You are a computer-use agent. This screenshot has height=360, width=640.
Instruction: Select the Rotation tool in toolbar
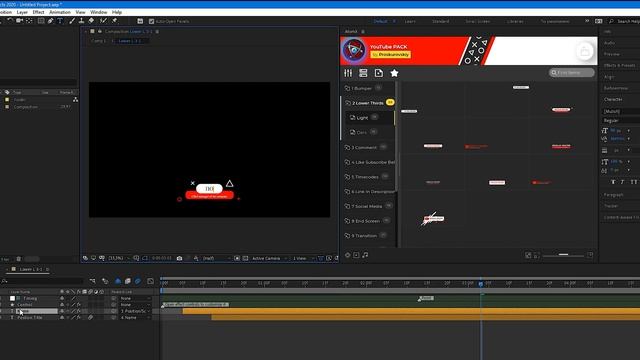(10, 20)
